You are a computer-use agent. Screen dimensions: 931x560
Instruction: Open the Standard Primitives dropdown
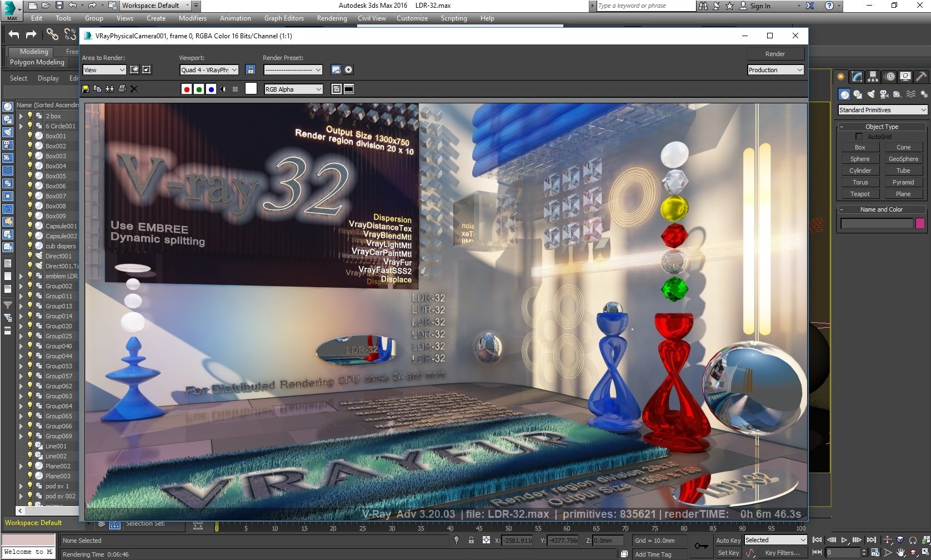click(883, 110)
